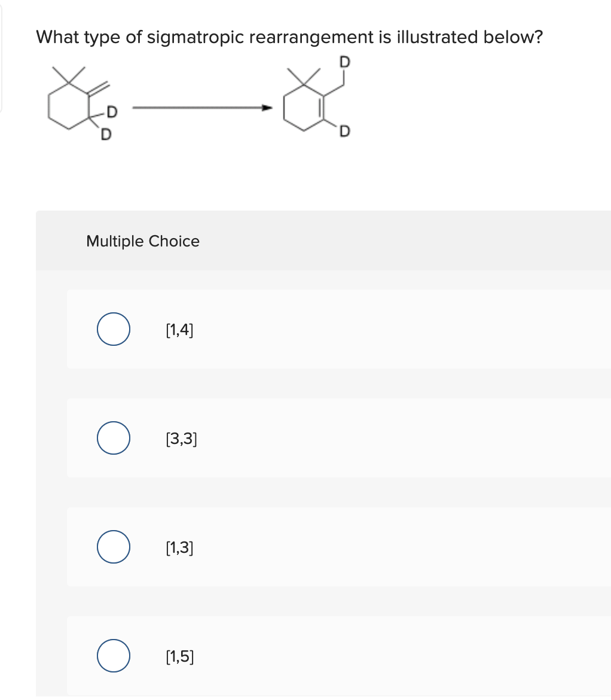Click the question text about sigmatropic rearrangement
This screenshot has height=700, width=611.
click(x=289, y=37)
